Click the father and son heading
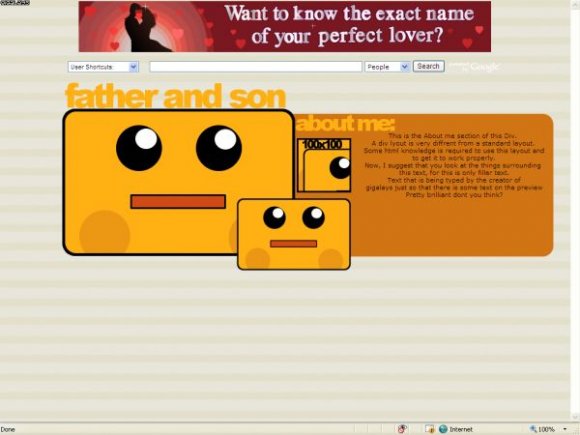The image size is (580, 435). (x=176, y=96)
